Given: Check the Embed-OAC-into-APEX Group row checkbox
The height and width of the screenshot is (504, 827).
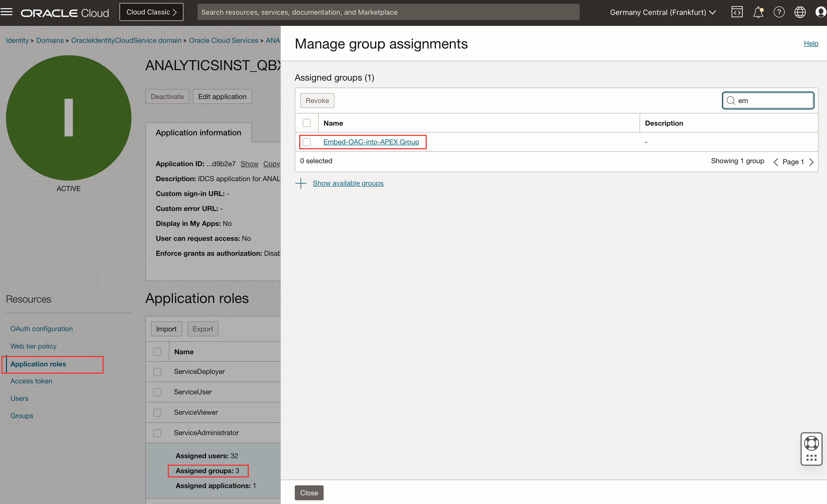Looking at the screenshot, I should tap(306, 142).
